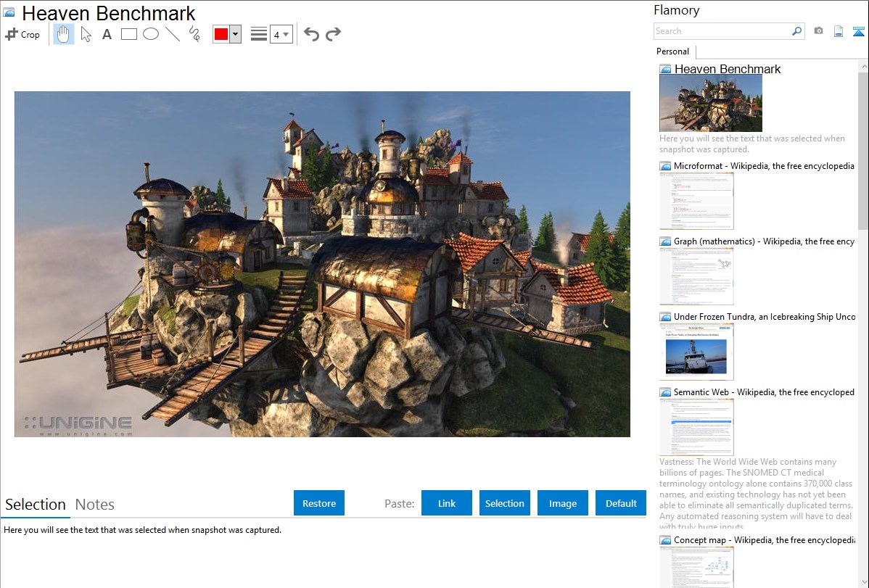869x588 pixels.
Task: Click the sidebar scrollbar down arrow
Action: [x=863, y=582]
